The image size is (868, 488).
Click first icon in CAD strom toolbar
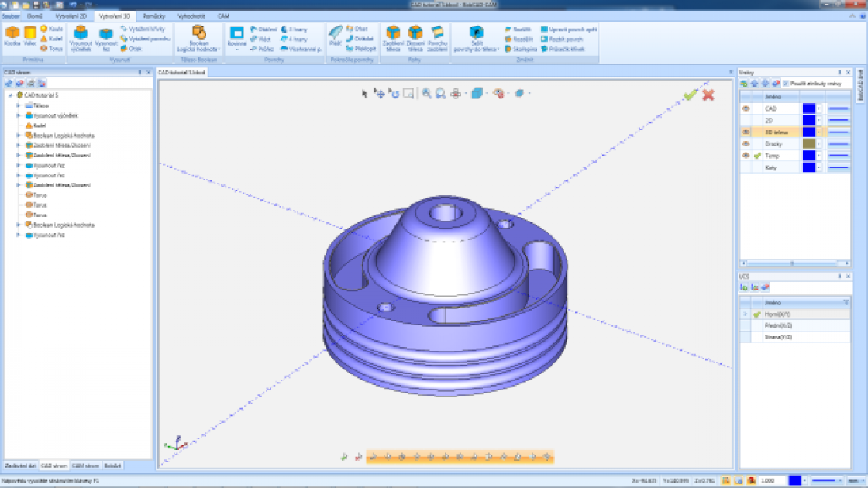[x=9, y=83]
